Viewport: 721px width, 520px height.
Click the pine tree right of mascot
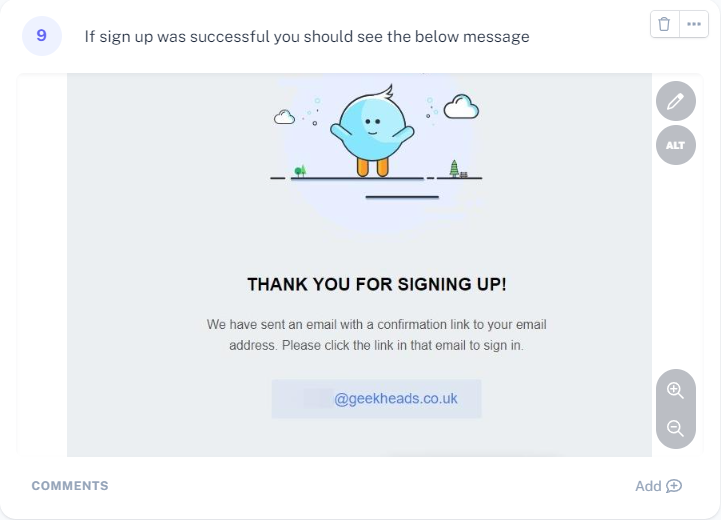(x=455, y=167)
